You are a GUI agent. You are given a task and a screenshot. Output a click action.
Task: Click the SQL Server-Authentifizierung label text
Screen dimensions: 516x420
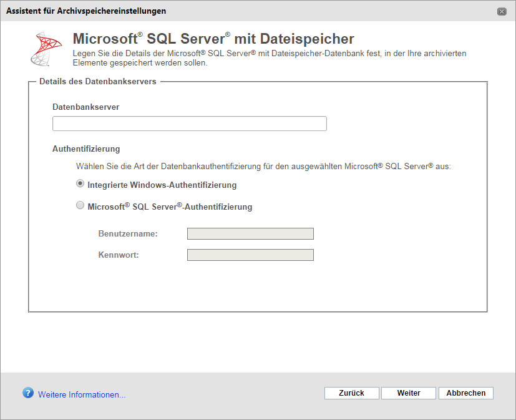170,207
